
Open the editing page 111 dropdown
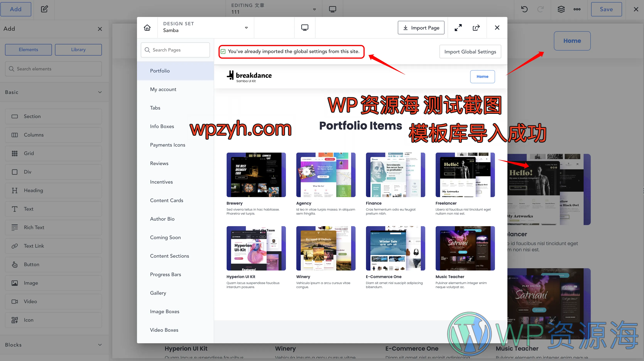tap(314, 9)
